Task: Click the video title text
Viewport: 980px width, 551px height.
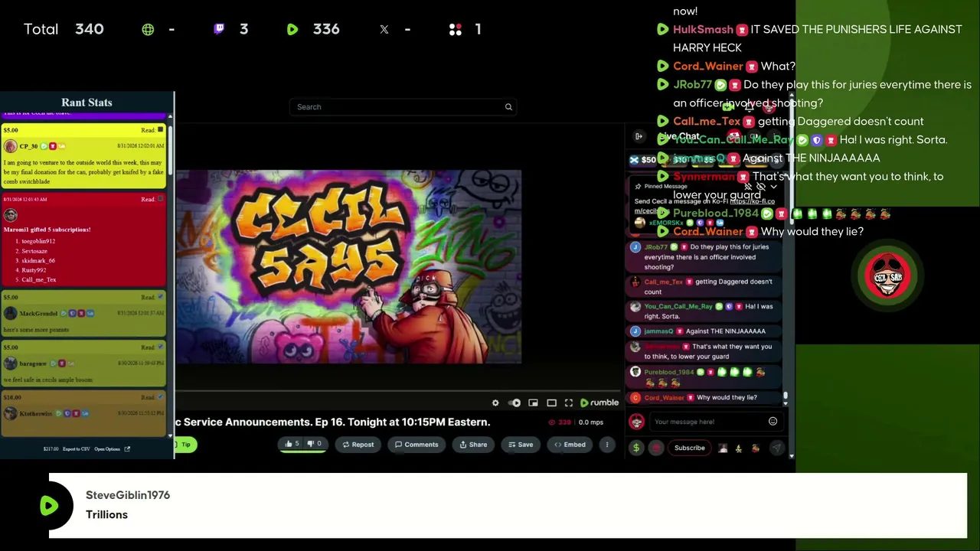Action: [x=334, y=422]
